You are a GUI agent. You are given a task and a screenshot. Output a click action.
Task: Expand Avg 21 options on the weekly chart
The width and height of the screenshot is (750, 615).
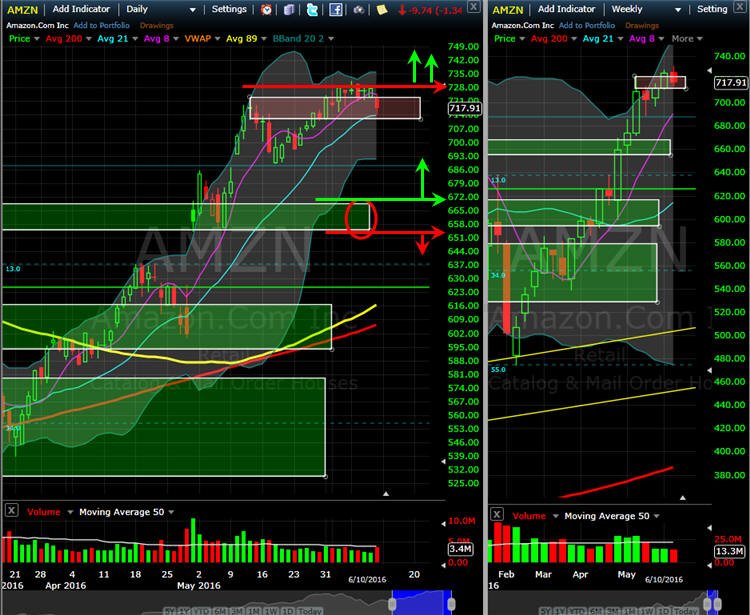pyautogui.click(x=620, y=39)
